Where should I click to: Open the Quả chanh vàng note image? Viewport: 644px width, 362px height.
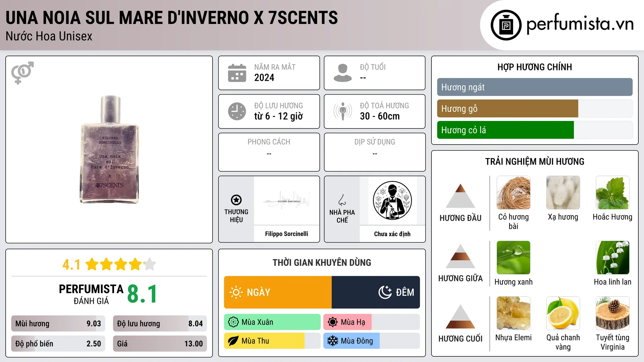tap(563, 313)
